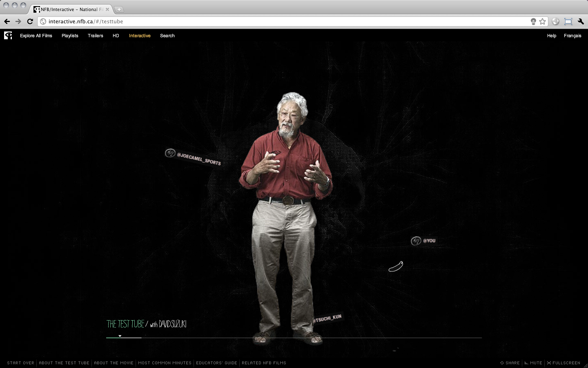588x368 pixels.
Task: Enter FULLSCREEN mode
Action: point(563,363)
